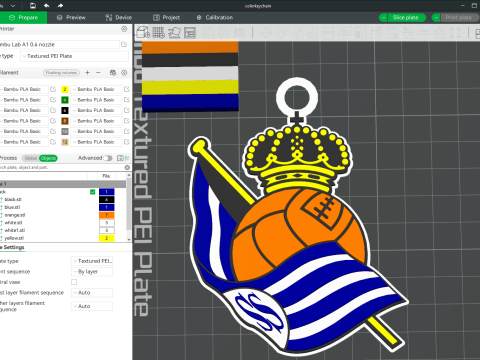Image resolution: width=480 pixels, height=360 pixels.
Task: Click the AMS filament sync icon
Action: click(x=113, y=73)
